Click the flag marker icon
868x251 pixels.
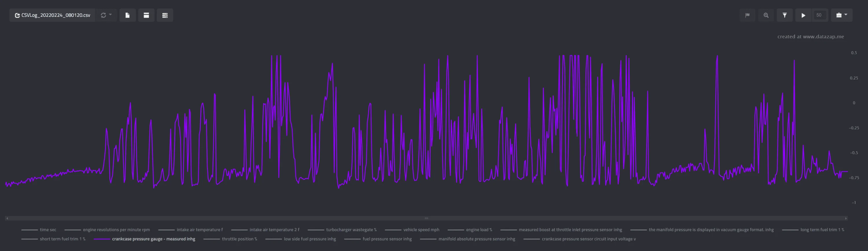pyautogui.click(x=747, y=15)
